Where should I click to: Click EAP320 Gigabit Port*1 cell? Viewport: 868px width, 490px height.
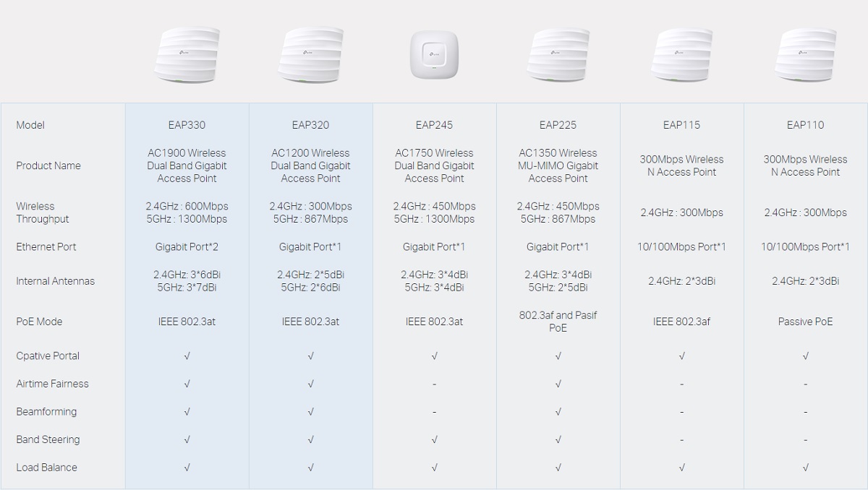[x=310, y=246]
